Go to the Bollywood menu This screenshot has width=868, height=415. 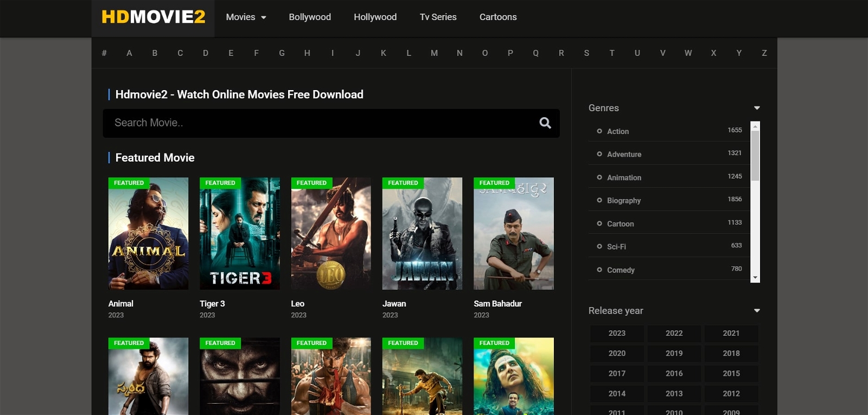(310, 17)
